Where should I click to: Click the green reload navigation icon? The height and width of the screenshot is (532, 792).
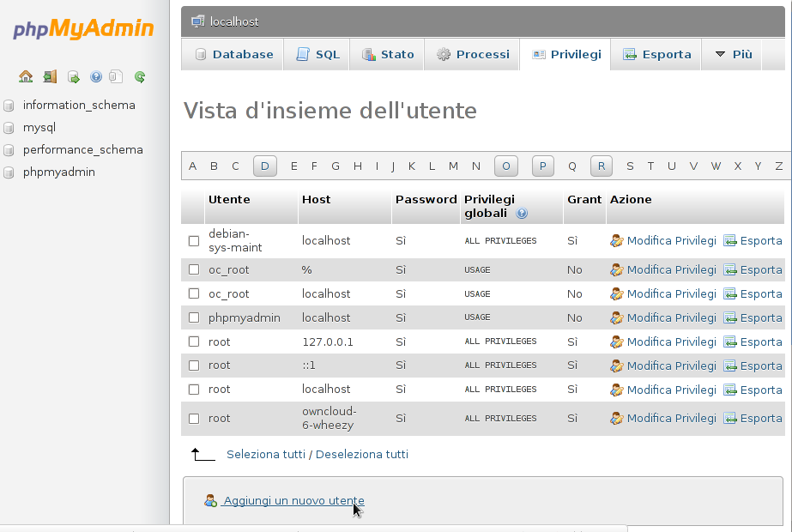click(140, 76)
